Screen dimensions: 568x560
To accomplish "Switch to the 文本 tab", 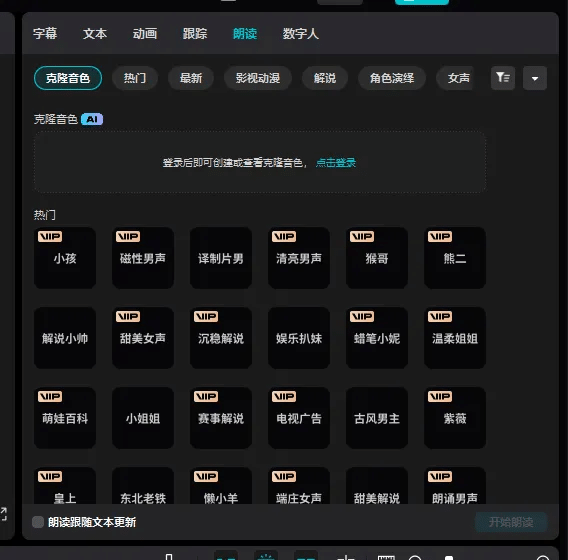I will [95, 34].
